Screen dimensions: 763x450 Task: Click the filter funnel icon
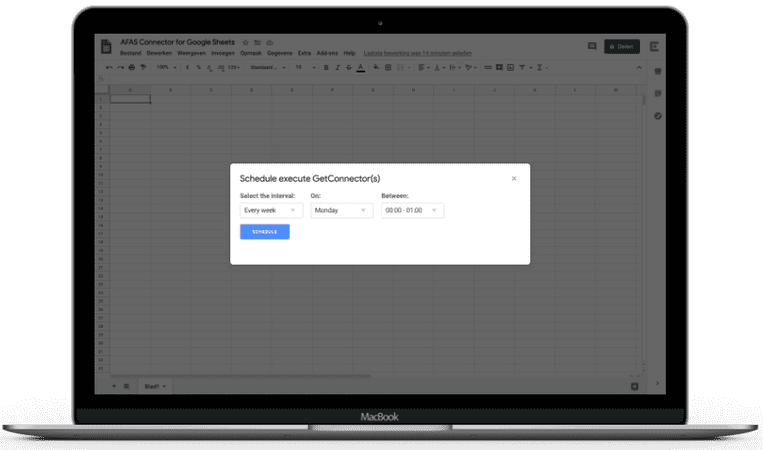(x=522, y=68)
